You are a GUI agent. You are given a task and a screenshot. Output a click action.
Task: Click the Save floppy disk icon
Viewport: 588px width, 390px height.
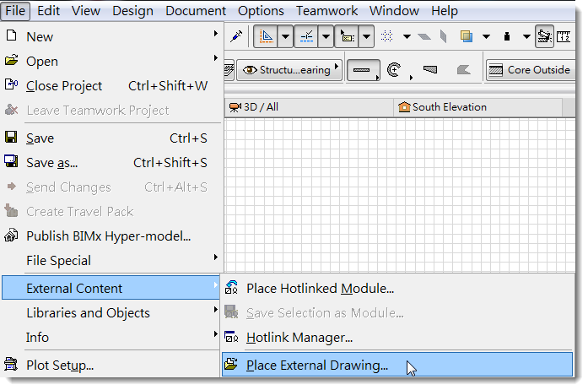tap(11, 137)
